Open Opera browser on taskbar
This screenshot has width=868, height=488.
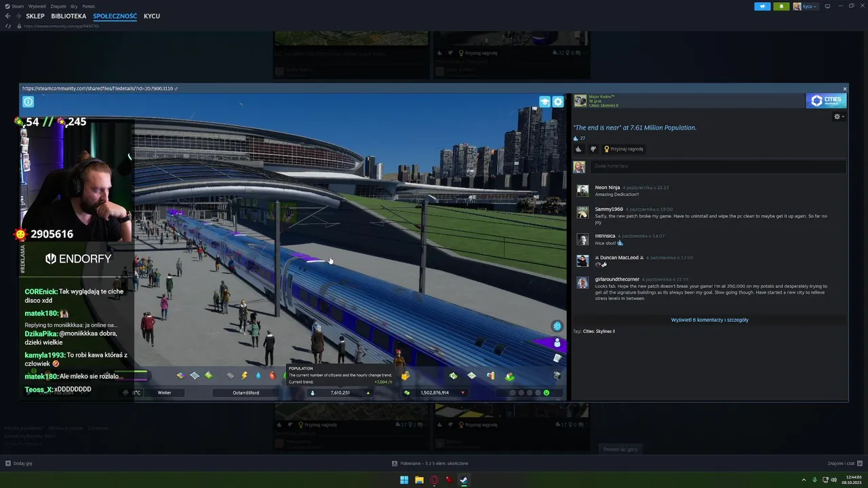click(434, 480)
